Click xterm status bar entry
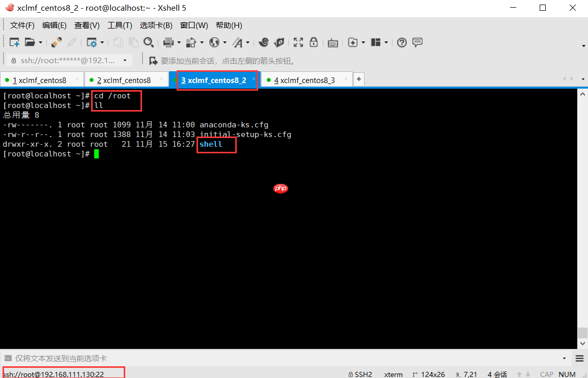This screenshot has height=378, width=588. (x=394, y=374)
